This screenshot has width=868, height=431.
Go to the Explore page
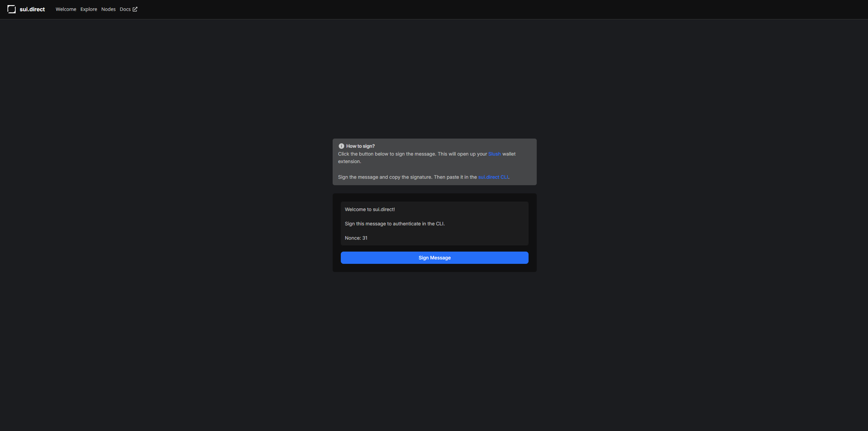89,9
